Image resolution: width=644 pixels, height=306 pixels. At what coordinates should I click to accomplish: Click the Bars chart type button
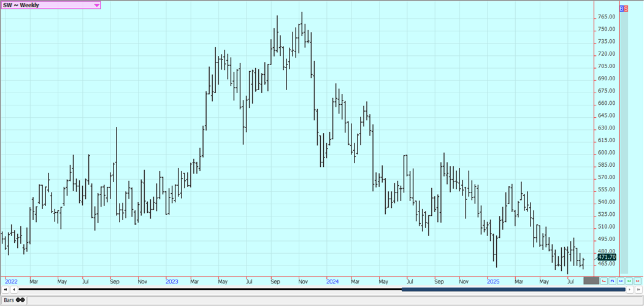pos(13,300)
